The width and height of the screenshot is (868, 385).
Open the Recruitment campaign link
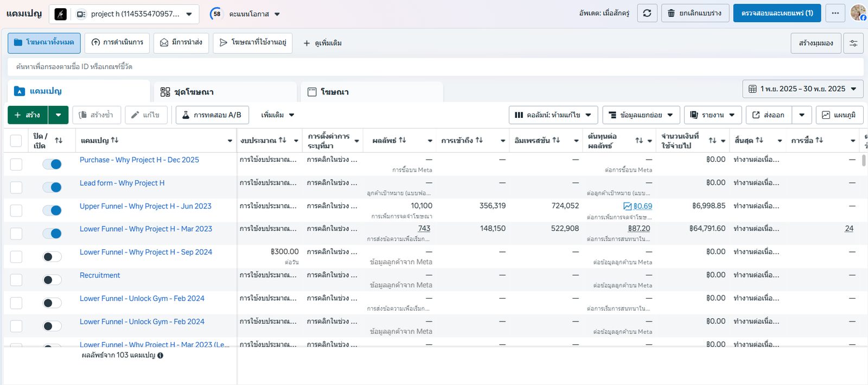pos(100,275)
